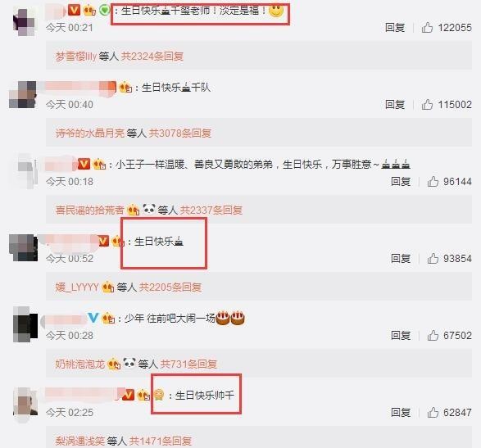Show all 共2337条回复 replies
This screenshot has width=481, height=448.
[211, 210]
